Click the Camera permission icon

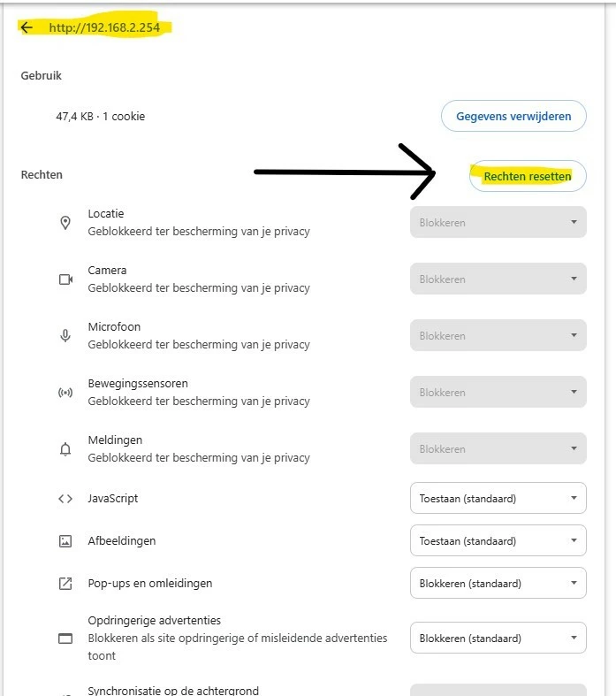tap(65, 279)
